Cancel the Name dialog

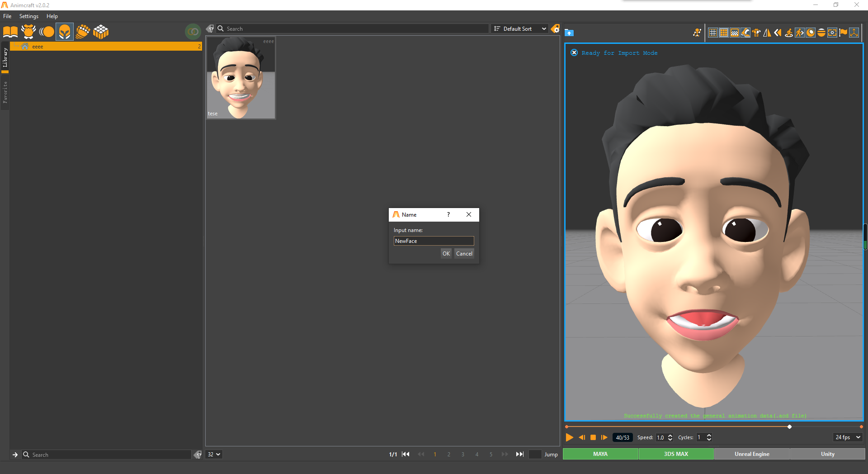[464, 254]
